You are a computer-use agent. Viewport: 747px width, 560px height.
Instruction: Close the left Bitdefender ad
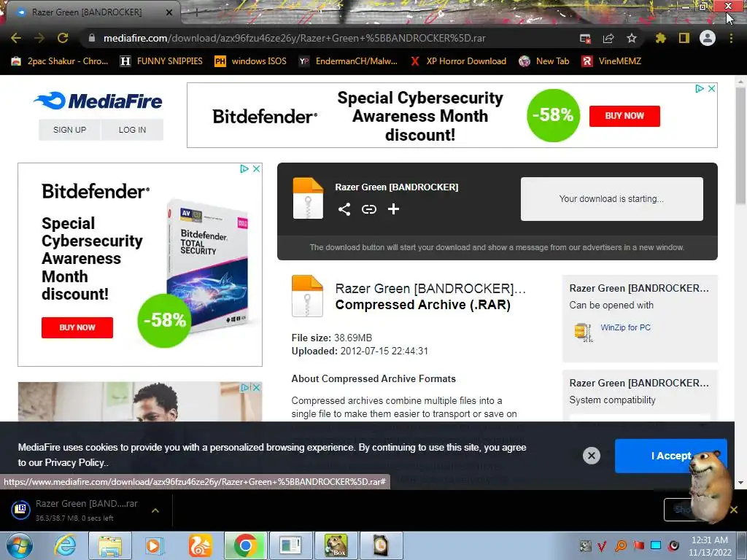[x=256, y=168]
